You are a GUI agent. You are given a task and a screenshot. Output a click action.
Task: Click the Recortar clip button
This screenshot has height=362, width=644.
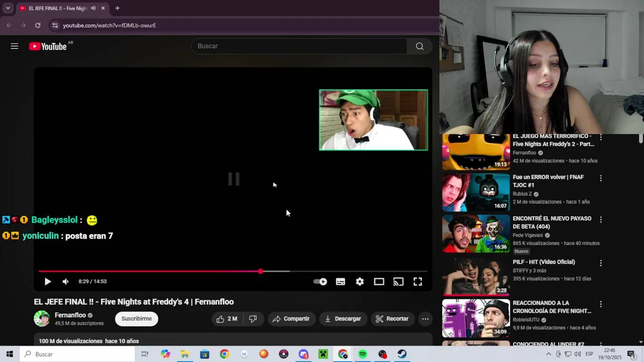pyautogui.click(x=391, y=319)
